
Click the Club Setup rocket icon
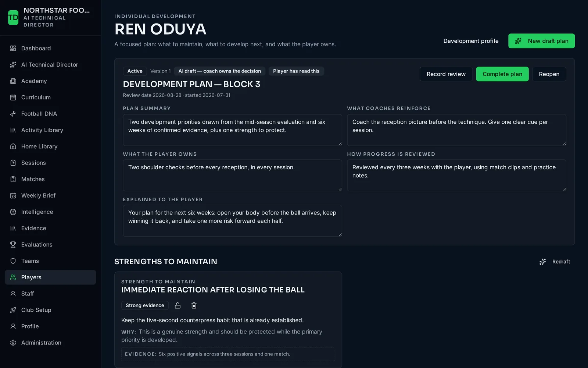pyautogui.click(x=13, y=310)
